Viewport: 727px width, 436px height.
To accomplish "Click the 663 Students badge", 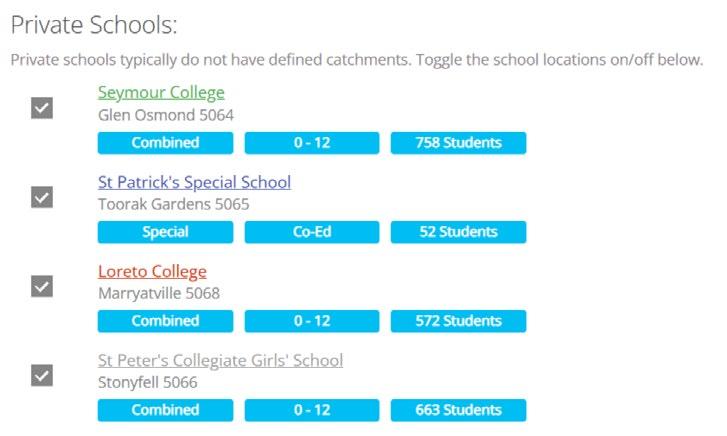I will coord(458,410).
